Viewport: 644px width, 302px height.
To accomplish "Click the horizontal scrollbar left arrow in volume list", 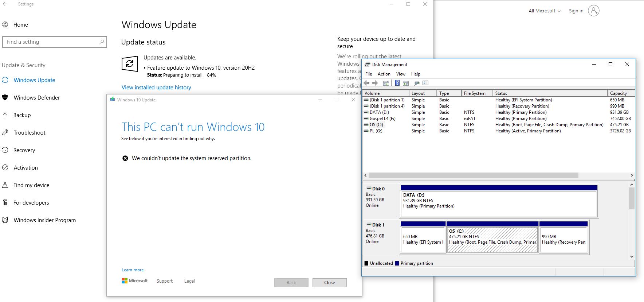I will pos(365,175).
